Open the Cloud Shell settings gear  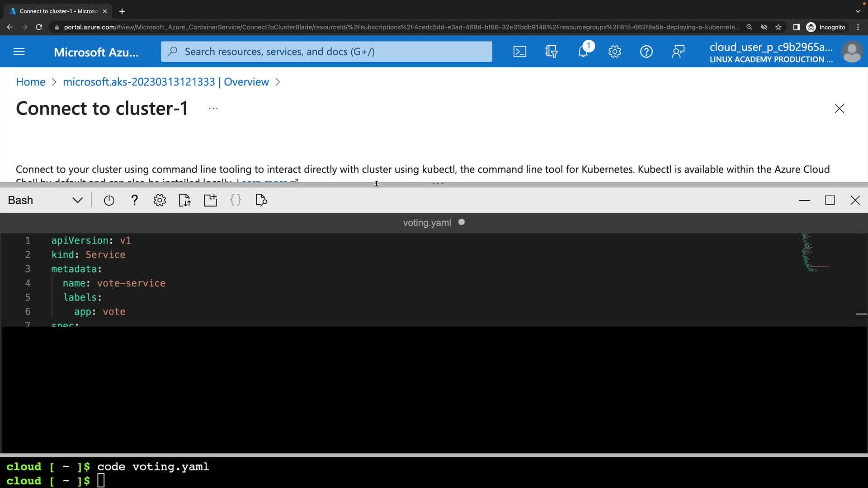tap(160, 200)
